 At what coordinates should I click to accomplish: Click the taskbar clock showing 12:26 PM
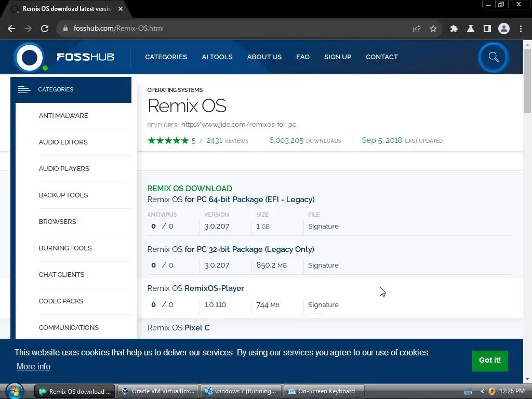pyautogui.click(x=512, y=391)
